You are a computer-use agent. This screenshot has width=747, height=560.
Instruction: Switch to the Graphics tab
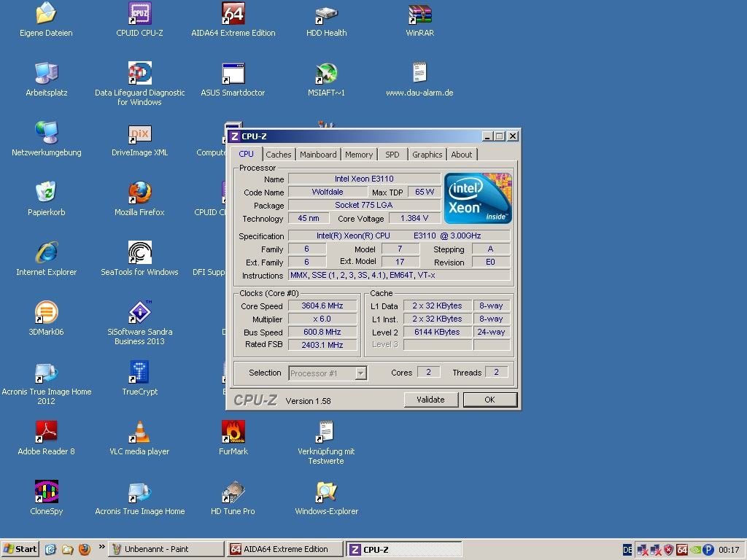(x=427, y=155)
